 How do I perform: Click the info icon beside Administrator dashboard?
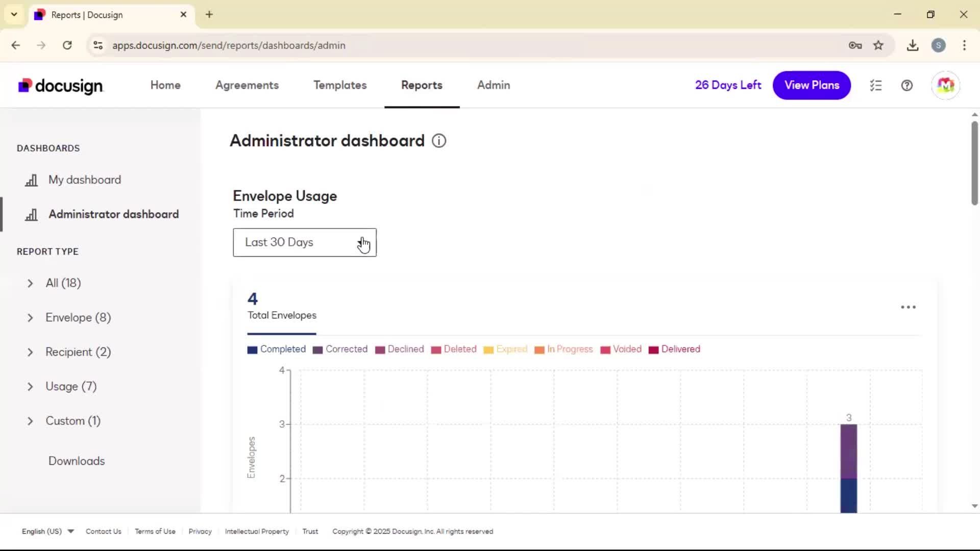[439, 141]
